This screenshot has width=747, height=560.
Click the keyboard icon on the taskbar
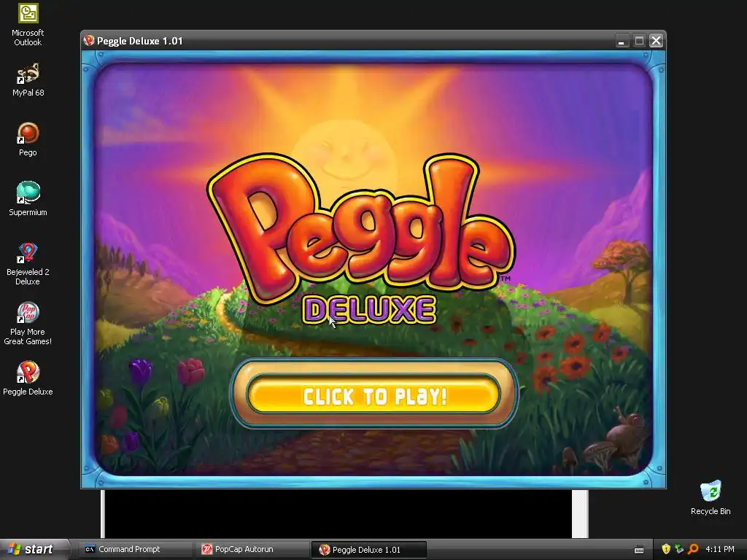(x=639, y=550)
